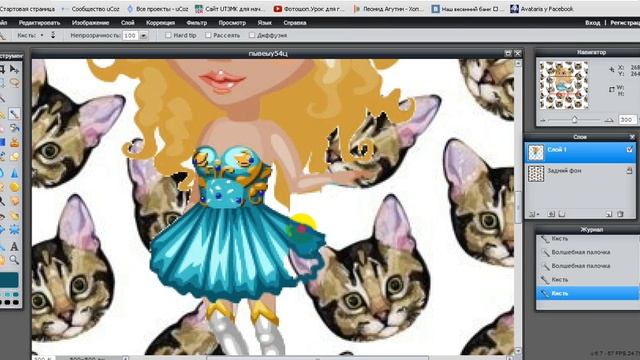Screen dimensions: 640x360
Task: Open Все проекты - uCoz bookmark
Action: pyautogui.click(x=158, y=9)
